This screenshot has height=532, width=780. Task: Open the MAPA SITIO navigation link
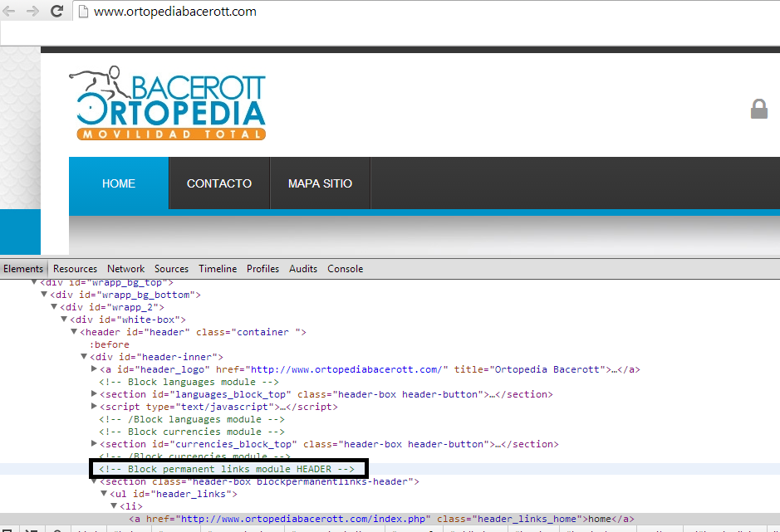point(320,183)
